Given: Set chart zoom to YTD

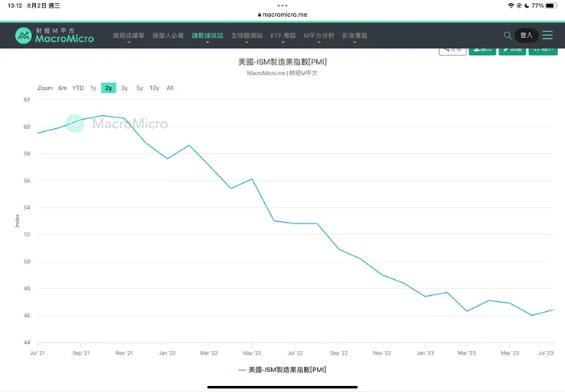Looking at the screenshot, I should tap(78, 88).
